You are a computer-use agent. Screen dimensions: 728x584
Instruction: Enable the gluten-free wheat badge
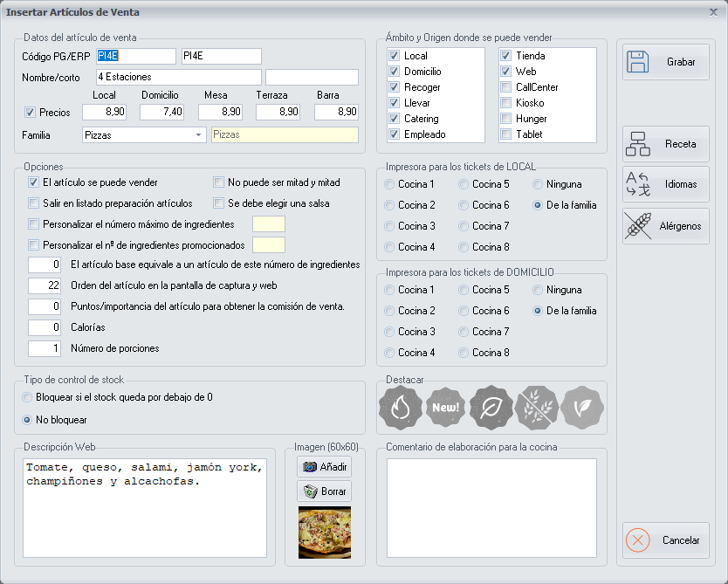tap(536, 408)
